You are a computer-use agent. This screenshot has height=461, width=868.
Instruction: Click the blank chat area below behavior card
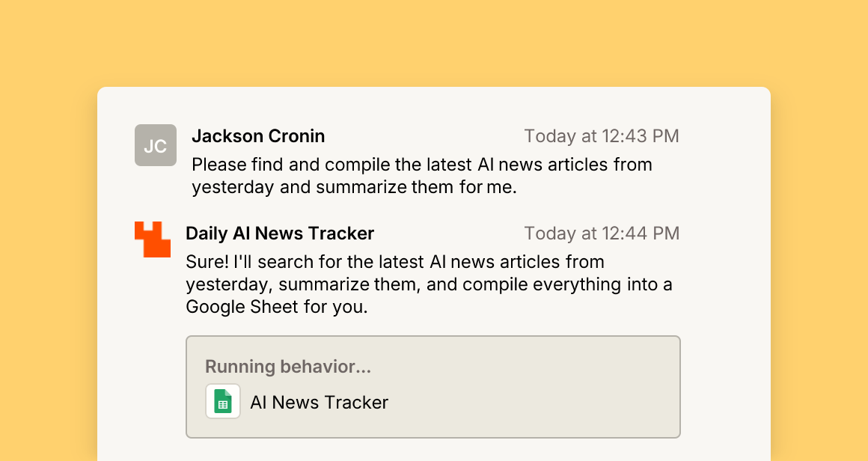tap(434, 451)
